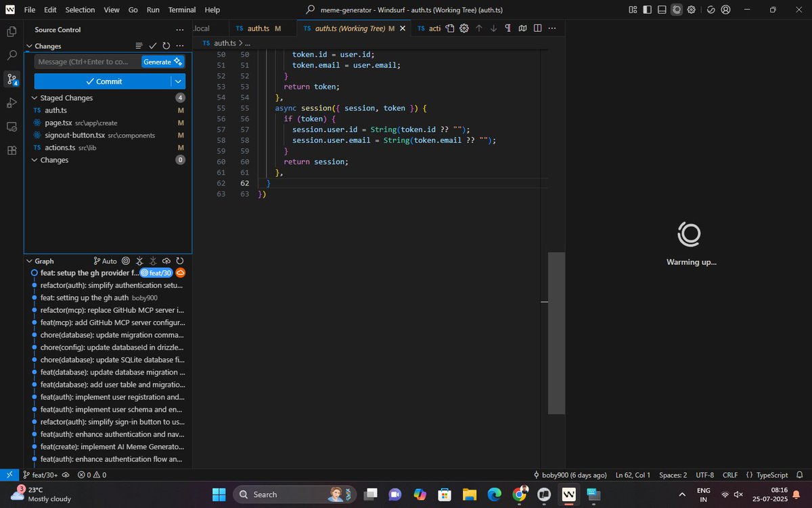Go to previous change arrow
The height and width of the screenshot is (508, 812).
click(479, 28)
